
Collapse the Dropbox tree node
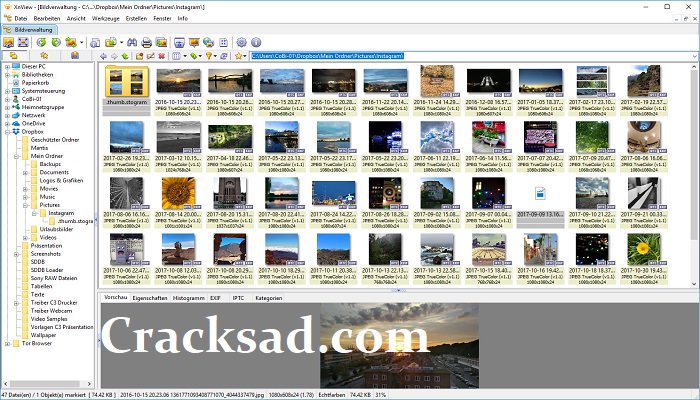point(7,132)
